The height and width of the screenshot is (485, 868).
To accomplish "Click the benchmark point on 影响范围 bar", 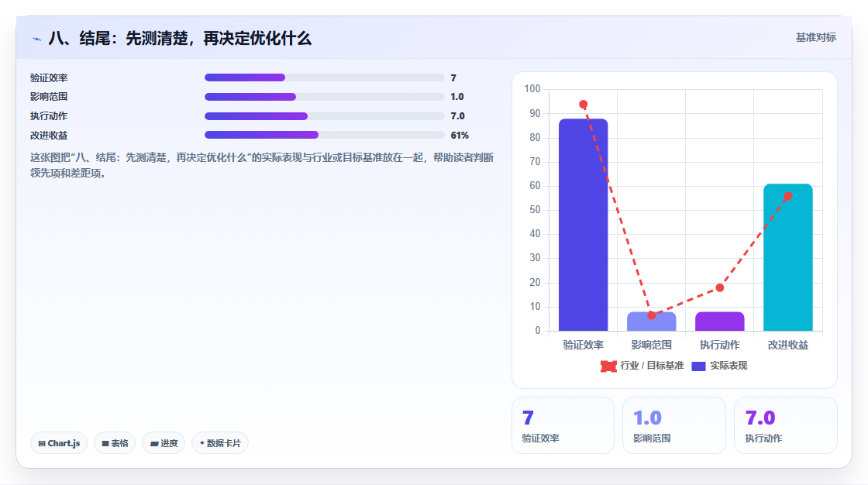I will pyautogui.click(x=652, y=315).
